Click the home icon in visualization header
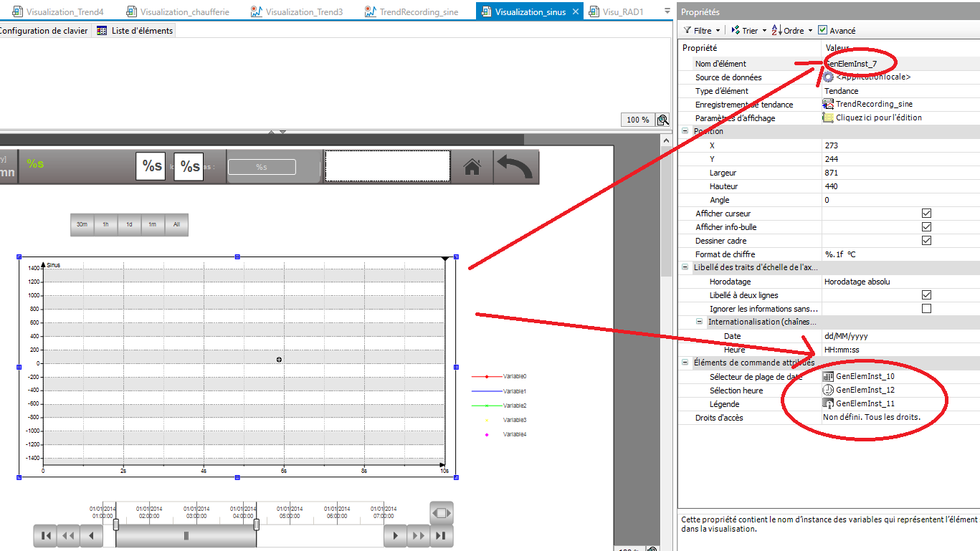 pos(472,167)
